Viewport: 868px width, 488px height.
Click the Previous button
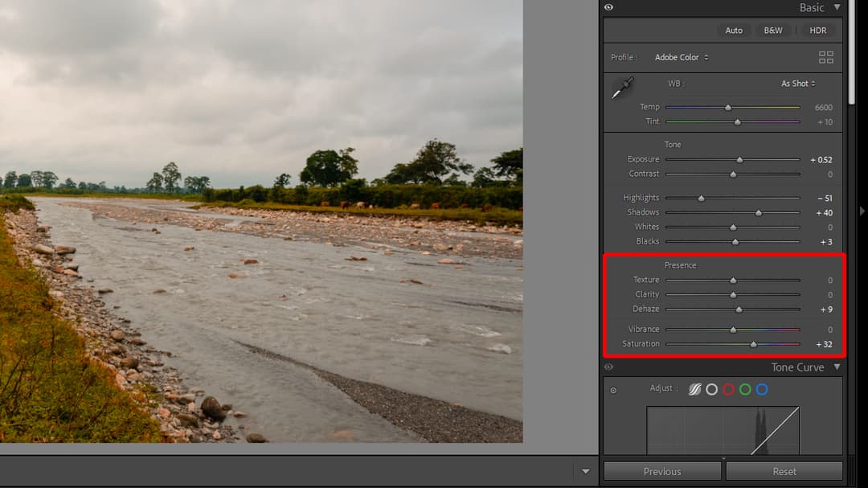pyautogui.click(x=662, y=471)
